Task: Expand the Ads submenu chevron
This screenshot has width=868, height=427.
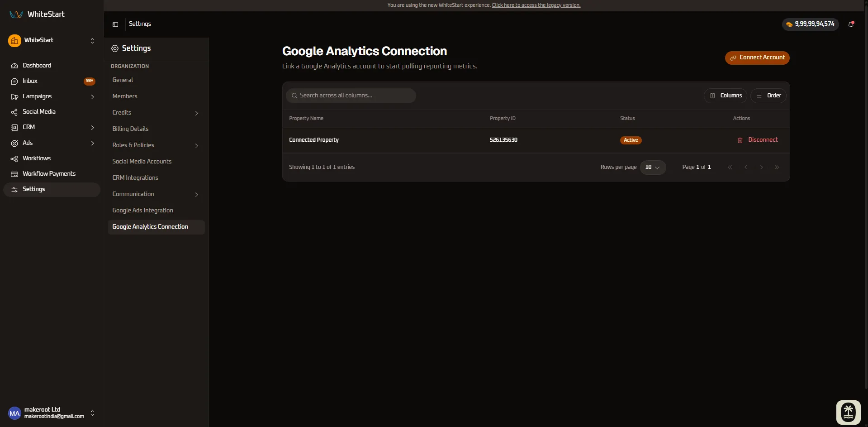Action: coord(92,143)
